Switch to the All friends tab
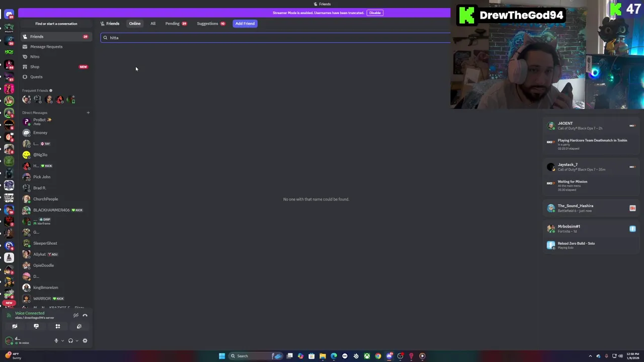The width and height of the screenshot is (644, 362). 153,24
